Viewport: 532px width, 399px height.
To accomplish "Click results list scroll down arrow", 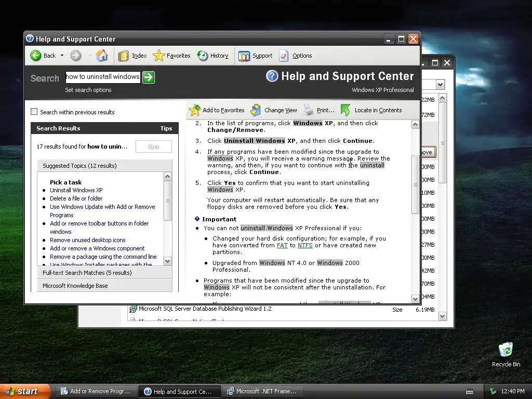I will 167,261.
